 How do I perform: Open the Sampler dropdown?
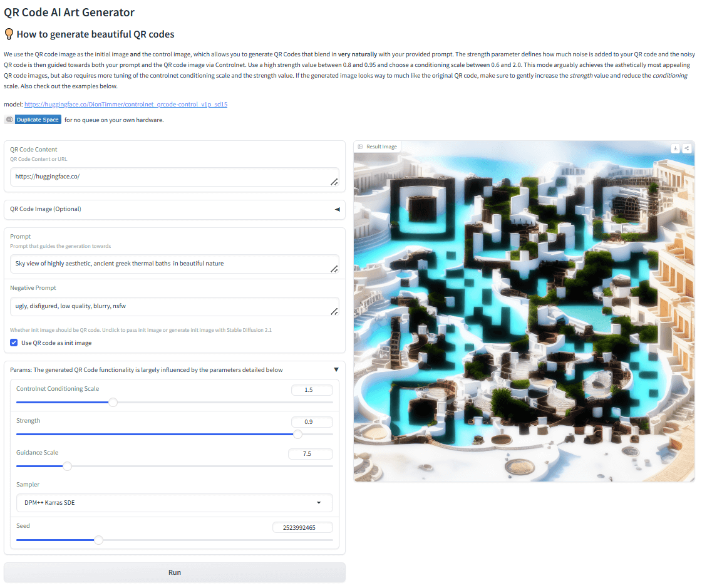[174, 503]
